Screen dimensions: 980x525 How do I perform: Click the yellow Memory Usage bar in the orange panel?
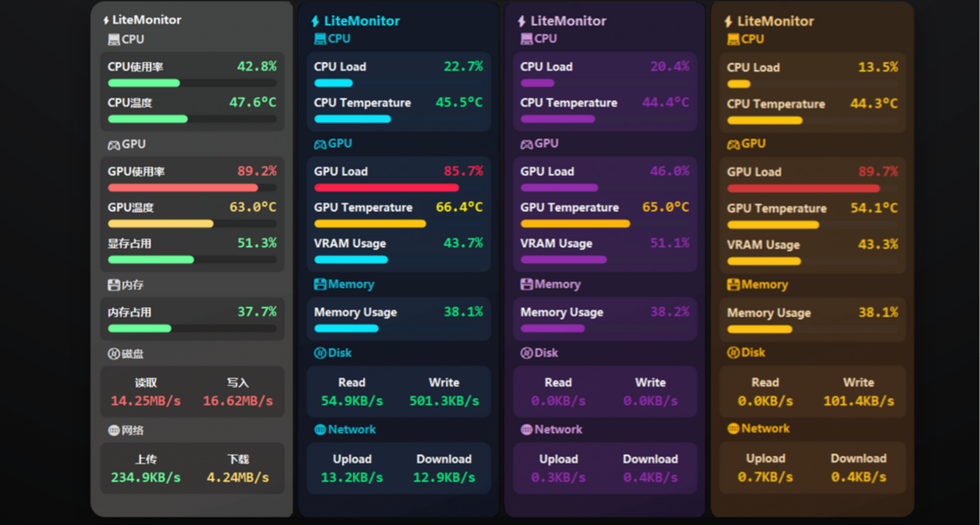pos(759,329)
